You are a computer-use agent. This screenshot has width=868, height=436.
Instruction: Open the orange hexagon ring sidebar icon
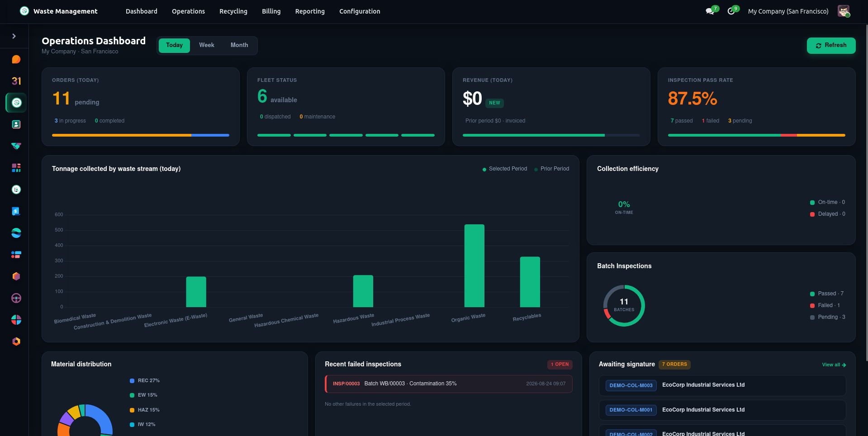click(16, 341)
